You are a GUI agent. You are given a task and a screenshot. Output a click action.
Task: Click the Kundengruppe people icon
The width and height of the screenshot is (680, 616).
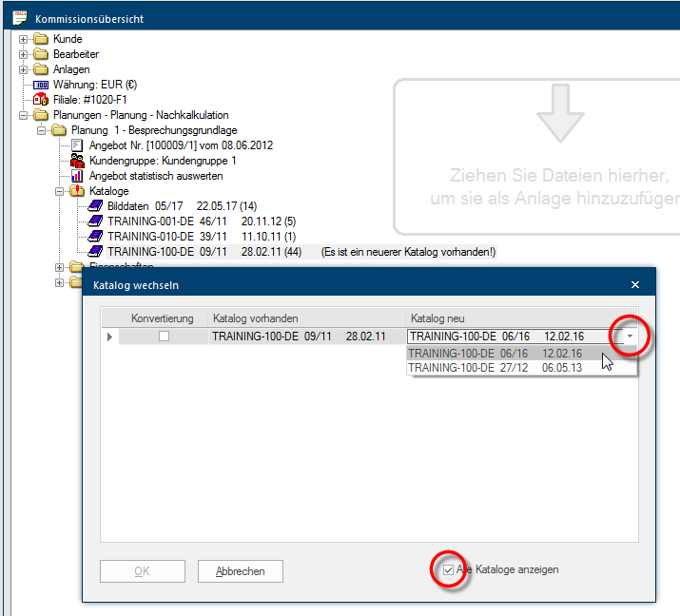coord(78,161)
